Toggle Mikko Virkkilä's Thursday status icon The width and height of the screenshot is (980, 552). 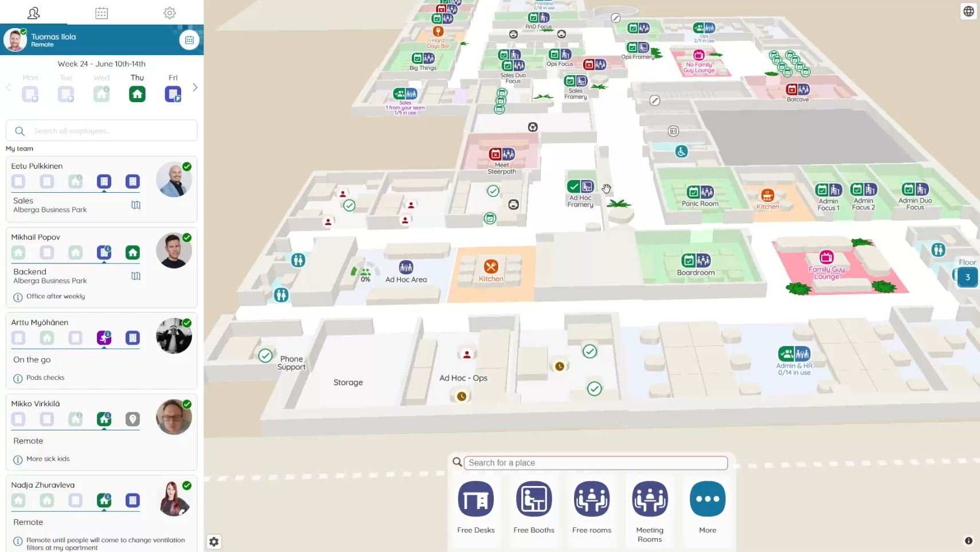point(104,419)
